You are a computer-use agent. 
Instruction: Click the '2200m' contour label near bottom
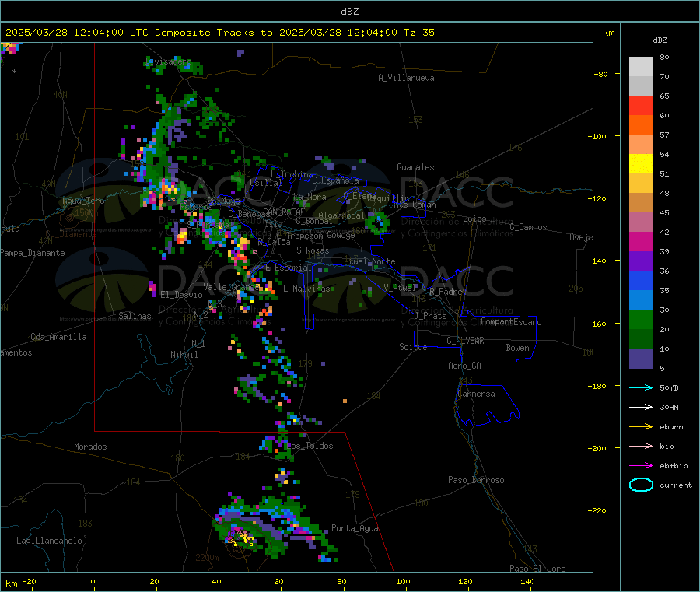click(207, 558)
